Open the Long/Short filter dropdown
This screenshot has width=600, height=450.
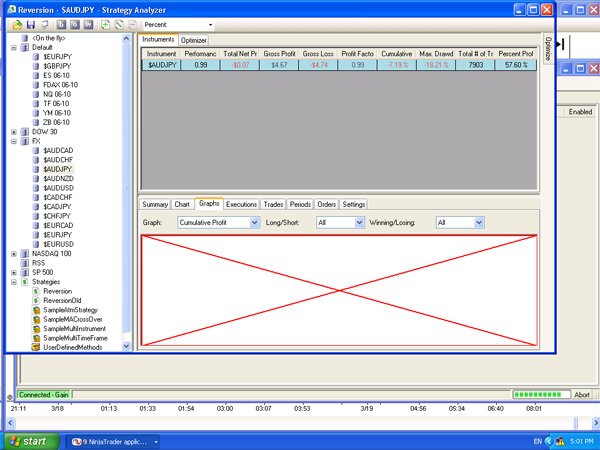pyautogui.click(x=359, y=223)
